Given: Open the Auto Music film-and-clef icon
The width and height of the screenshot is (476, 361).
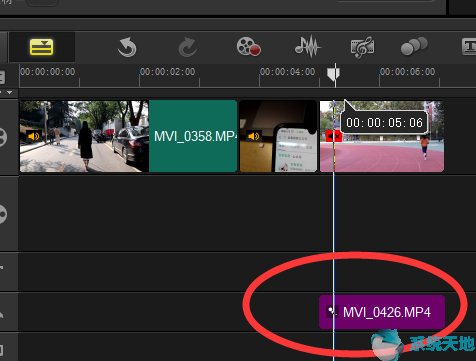Looking at the screenshot, I should 362,47.
